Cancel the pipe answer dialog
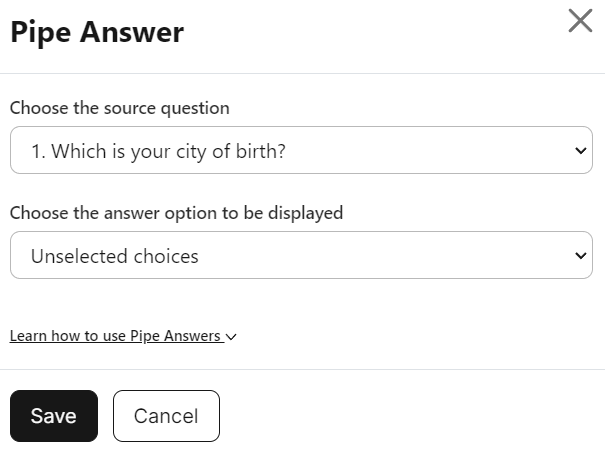 point(166,416)
